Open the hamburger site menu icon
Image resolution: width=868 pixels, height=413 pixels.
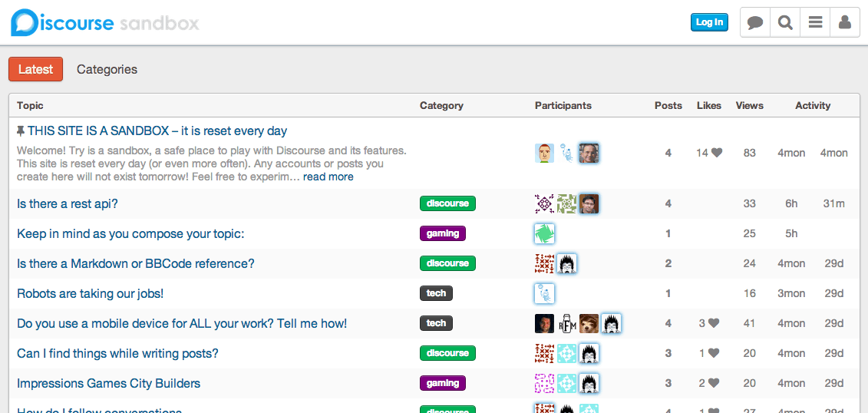pyautogui.click(x=815, y=22)
